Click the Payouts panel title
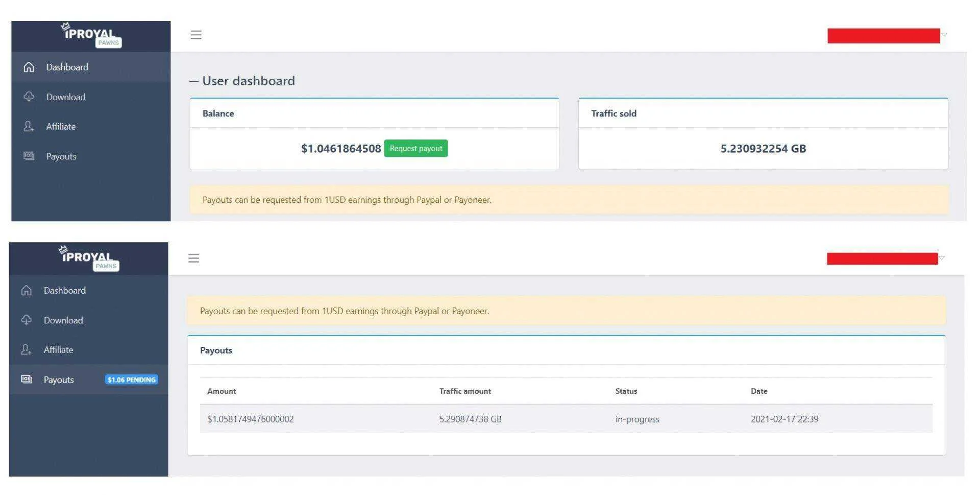980x495 pixels. click(x=216, y=350)
